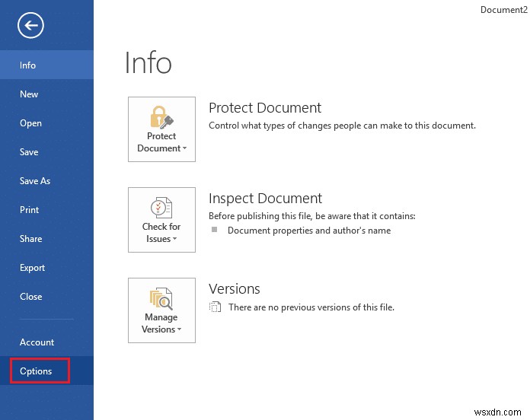Screen dimensions: 530x420
Task: Choose Open in the sidebar
Action: [46, 123]
